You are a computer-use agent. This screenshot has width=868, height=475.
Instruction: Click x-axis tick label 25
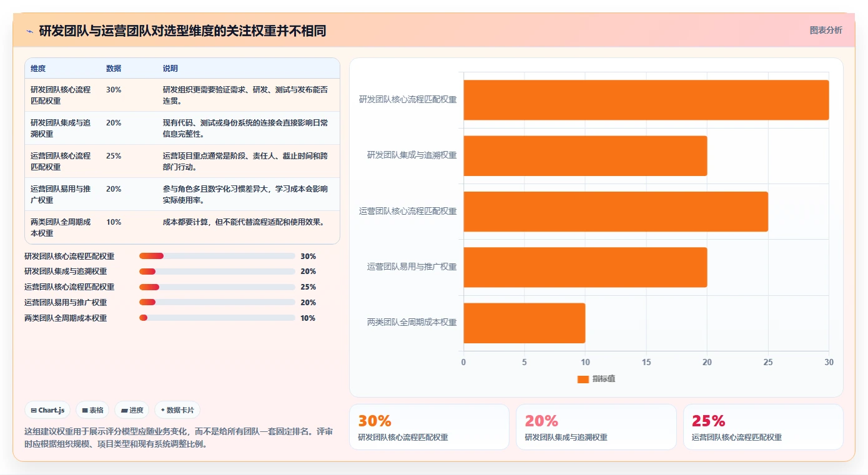[768, 362]
